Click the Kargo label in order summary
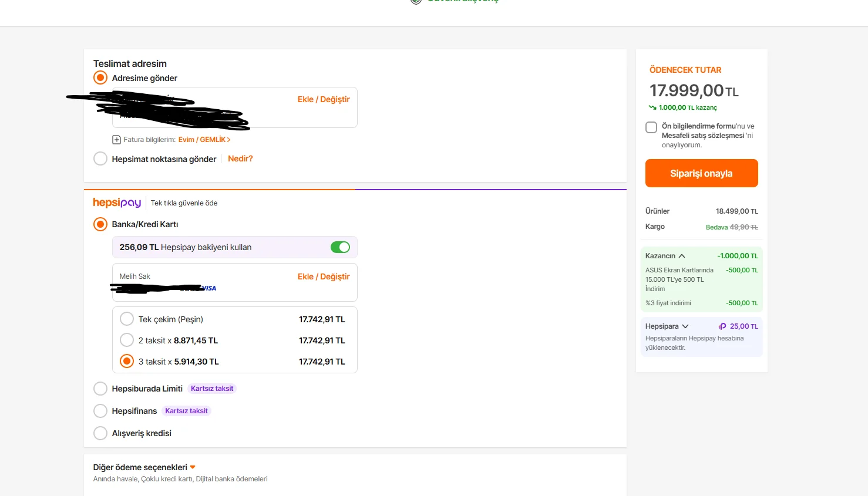The image size is (868, 496). (655, 227)
